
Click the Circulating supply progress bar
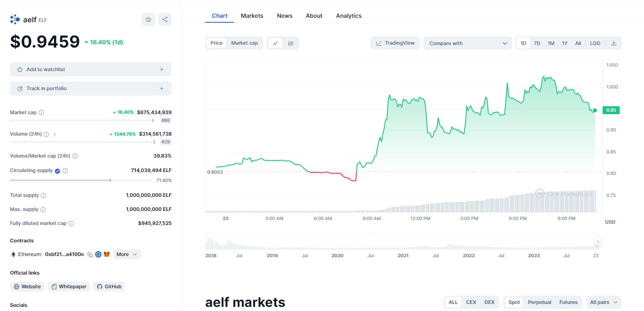coord(81,180)
